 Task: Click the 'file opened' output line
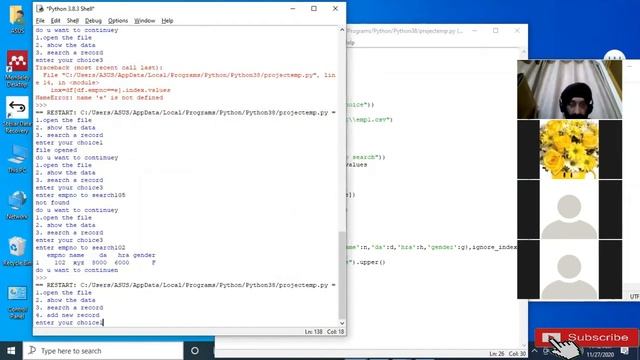pos(56,150)
